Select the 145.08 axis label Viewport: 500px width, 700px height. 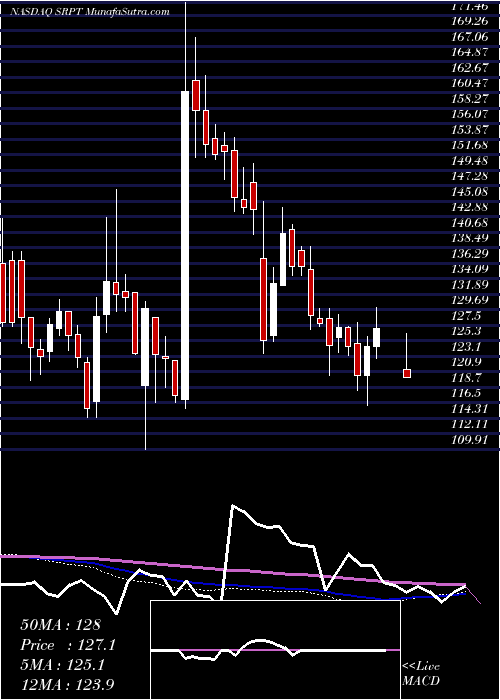click(471, 191)
